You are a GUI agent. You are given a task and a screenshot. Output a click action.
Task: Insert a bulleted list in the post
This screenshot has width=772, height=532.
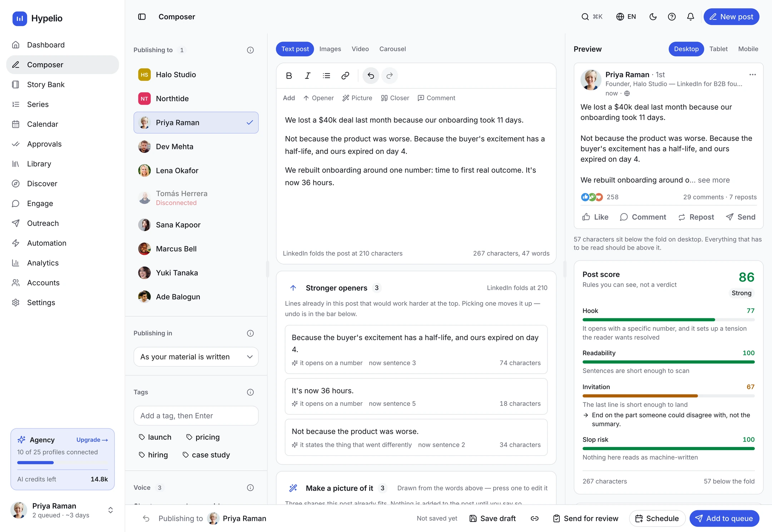point(326,76)
